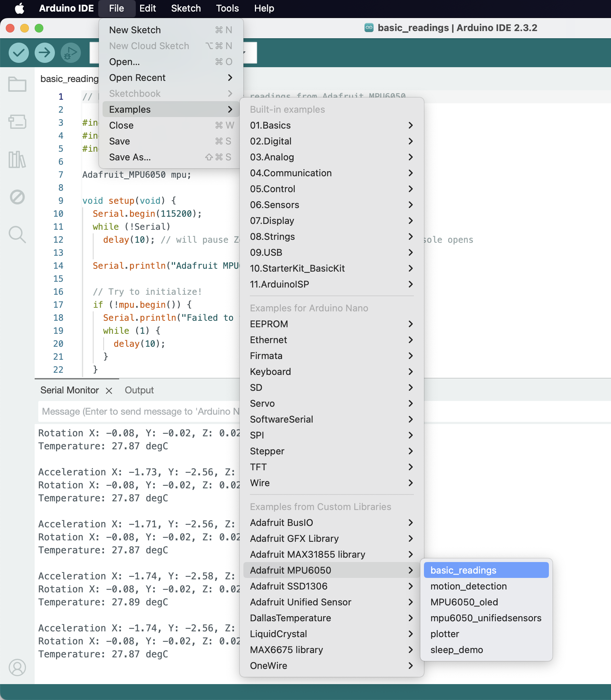611x700 pixels.
Task: Open the EEPROM examples submenu
Action: point(331,324)
